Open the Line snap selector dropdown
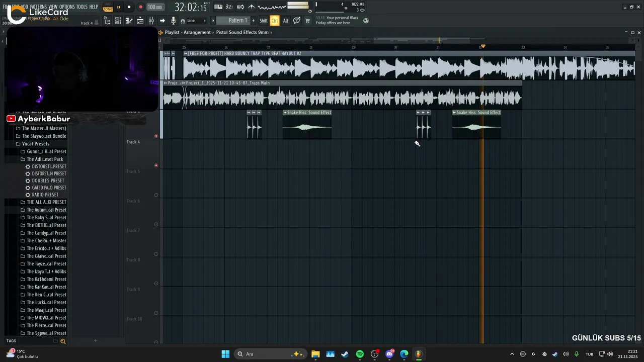 (x=197, y=21)
